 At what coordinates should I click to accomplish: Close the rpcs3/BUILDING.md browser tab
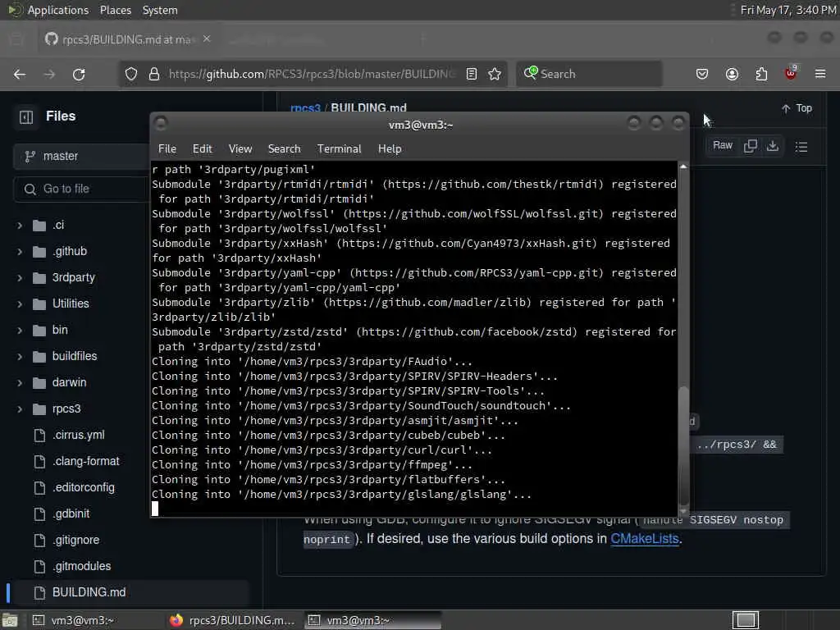coord(207,39)
